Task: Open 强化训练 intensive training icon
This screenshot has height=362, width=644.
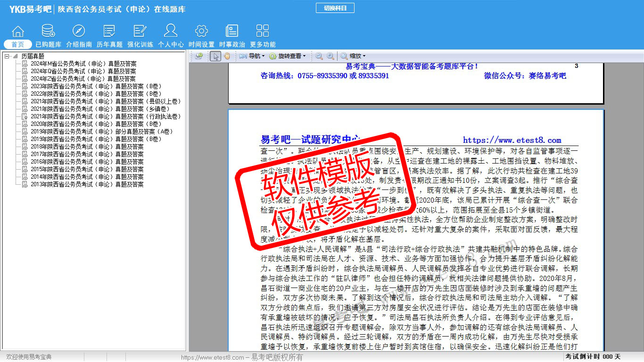Action: [x=140, y=32]
